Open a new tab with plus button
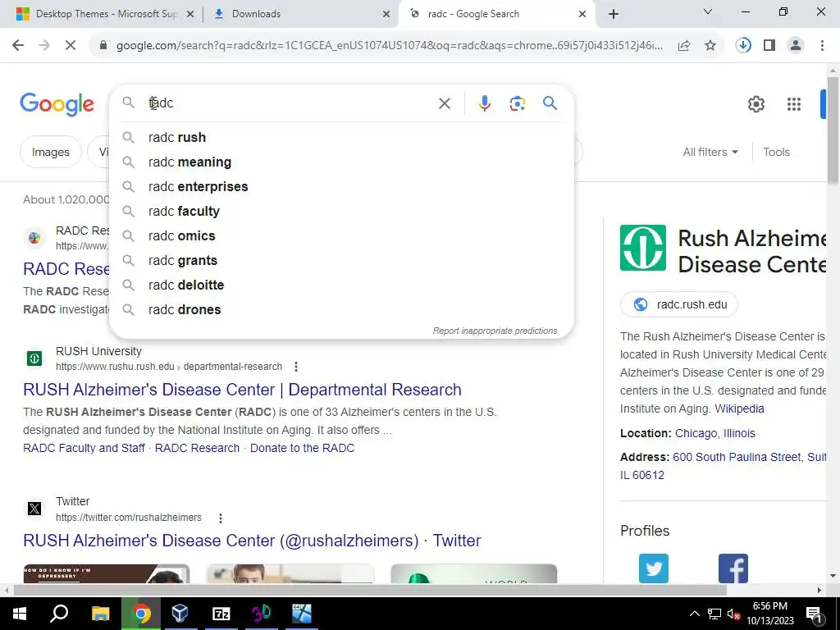Viewport: 840px width, 630px height. tap(614, 14)
